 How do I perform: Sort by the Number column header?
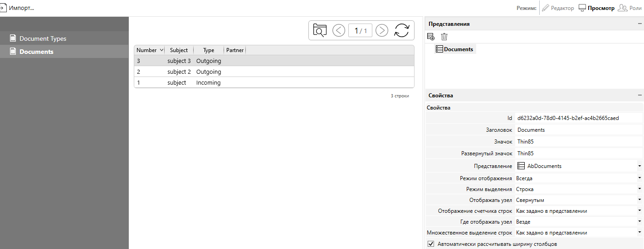[146, 50]
